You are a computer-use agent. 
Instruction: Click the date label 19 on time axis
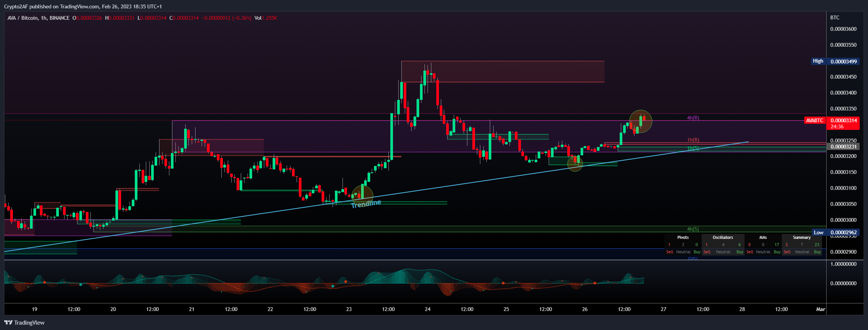pyautogui.click(x=35, y=309)
